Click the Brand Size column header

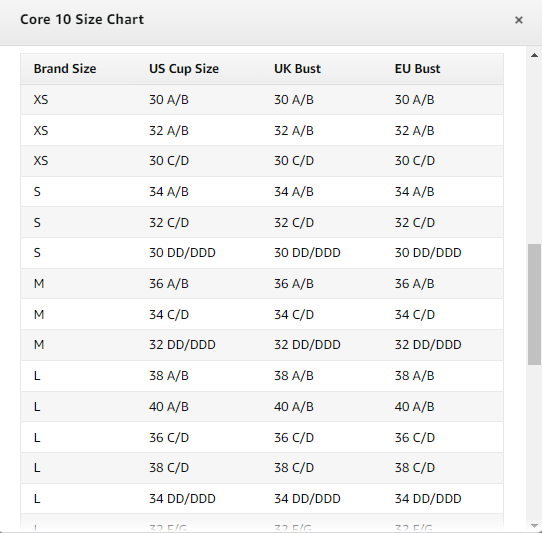(x=65, y=69)
